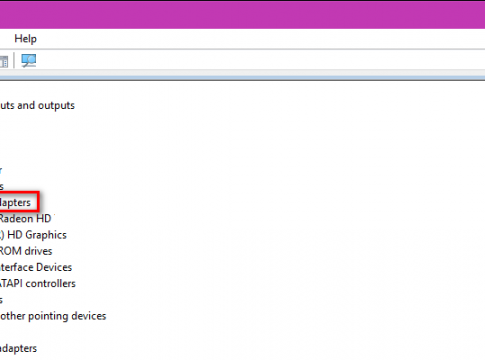This screenshot has width=485, height=360.
Task: Expand the Human Interface Devices category
Action: point(36,267)
